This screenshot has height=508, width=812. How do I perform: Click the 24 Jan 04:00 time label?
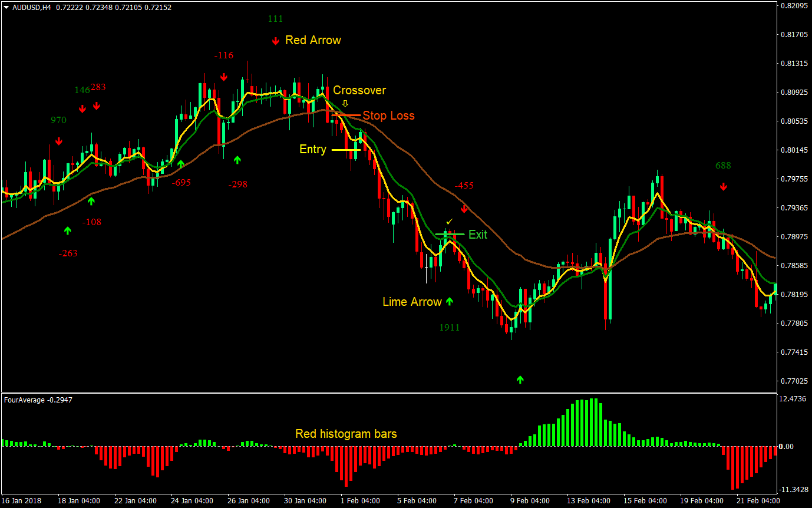click(x=193, y=501)
